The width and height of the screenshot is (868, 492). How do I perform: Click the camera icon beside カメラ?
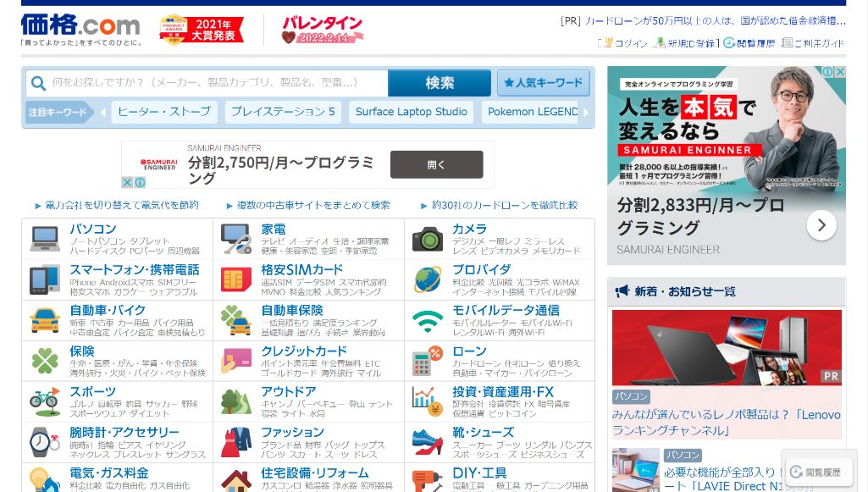coord(428,239)
